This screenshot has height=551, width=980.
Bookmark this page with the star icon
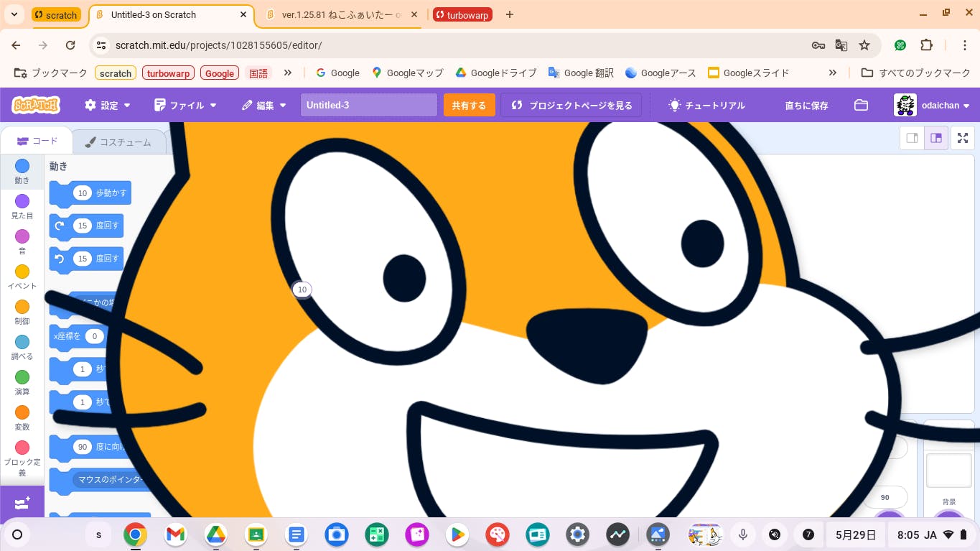(x=864, y=45)
